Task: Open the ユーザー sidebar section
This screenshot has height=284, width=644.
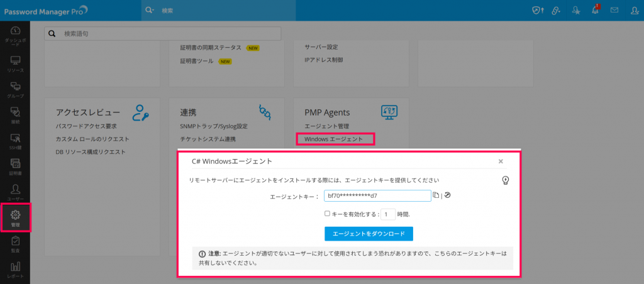Action: [15, 193]
